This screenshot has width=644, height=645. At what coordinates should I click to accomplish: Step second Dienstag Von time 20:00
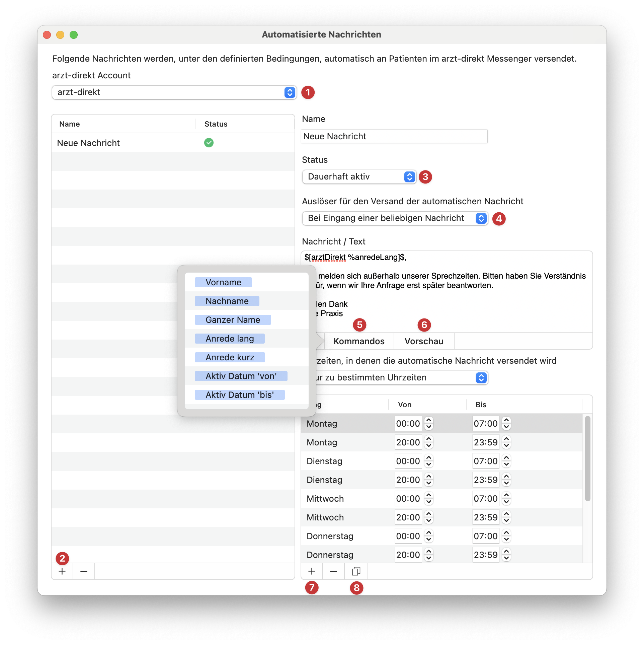[429, 480]
